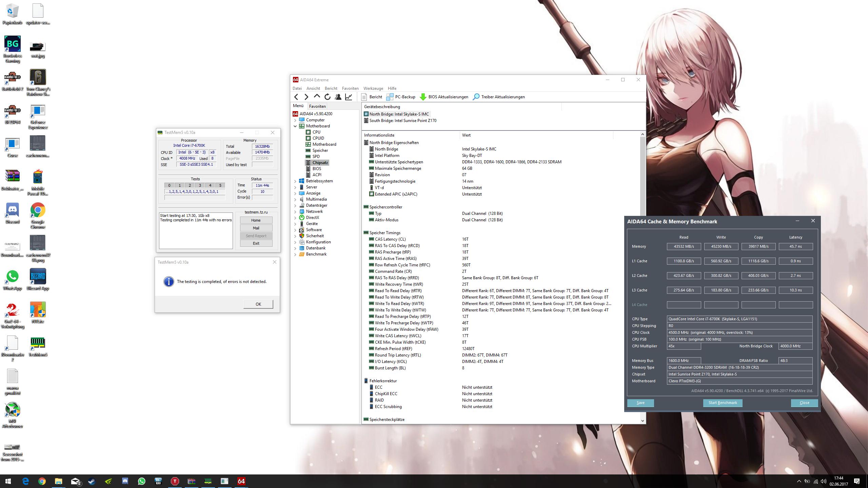Click OK in TestMem5 completion dialog
868x488 pixels.
point(258,304)
